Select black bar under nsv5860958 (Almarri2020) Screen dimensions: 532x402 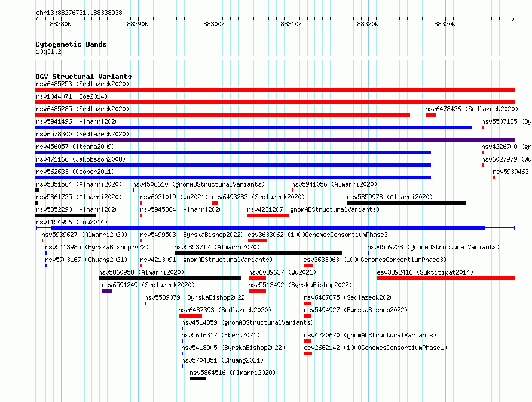pos(170,278)
